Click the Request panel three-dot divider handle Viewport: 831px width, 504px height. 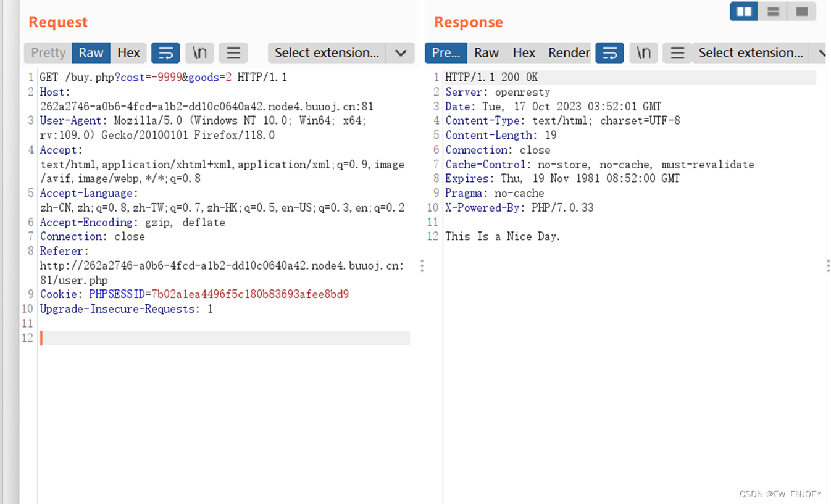[x=422, y=266]
